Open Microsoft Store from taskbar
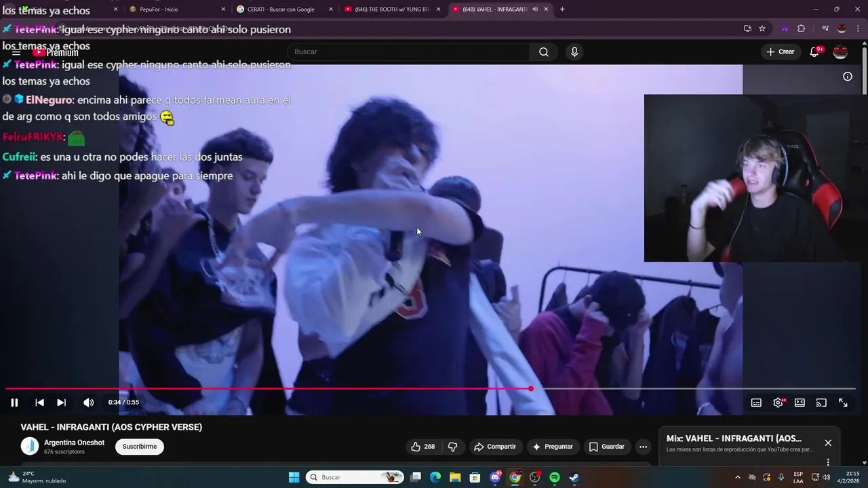868x488 pixels. point(475,477)
